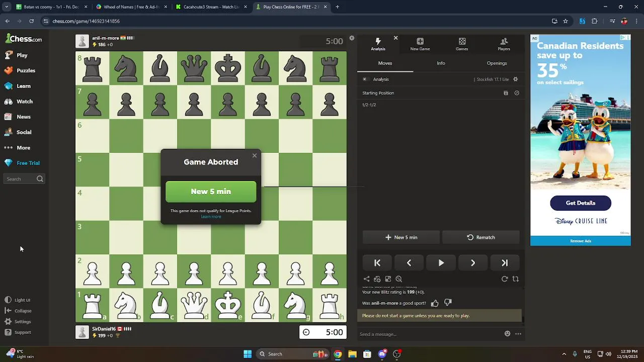Open the Games tab
This screenshot has width=644, height=362.
click(x=462, y=44)
